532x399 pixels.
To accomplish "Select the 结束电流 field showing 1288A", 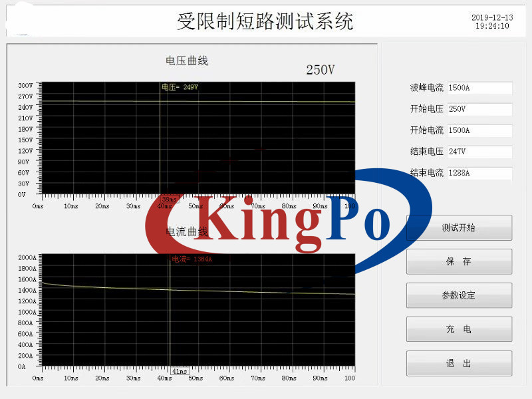I will click(479, 173).
